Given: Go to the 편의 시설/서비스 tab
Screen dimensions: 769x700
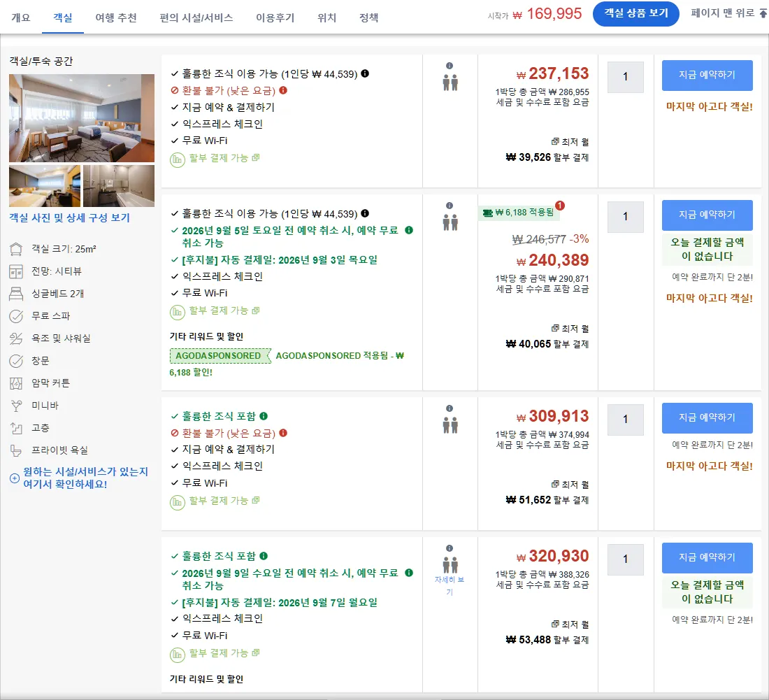Looking at the screenshot, I should point(196,17).
